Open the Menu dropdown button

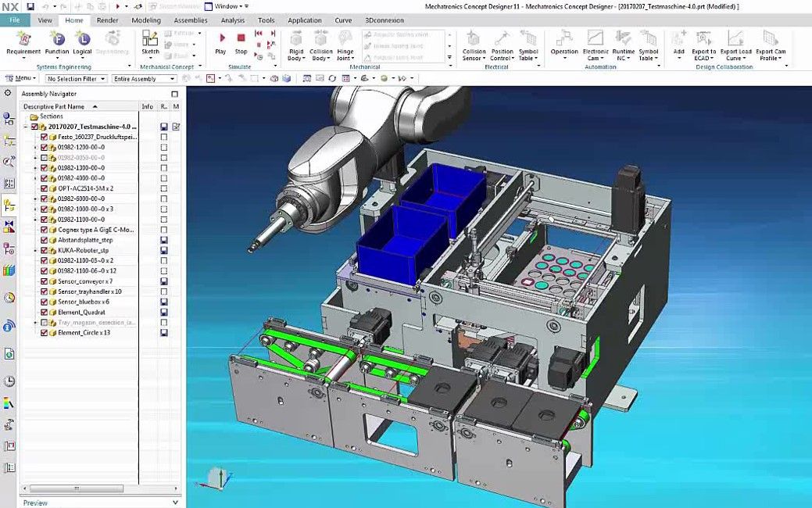coord(21,78)
